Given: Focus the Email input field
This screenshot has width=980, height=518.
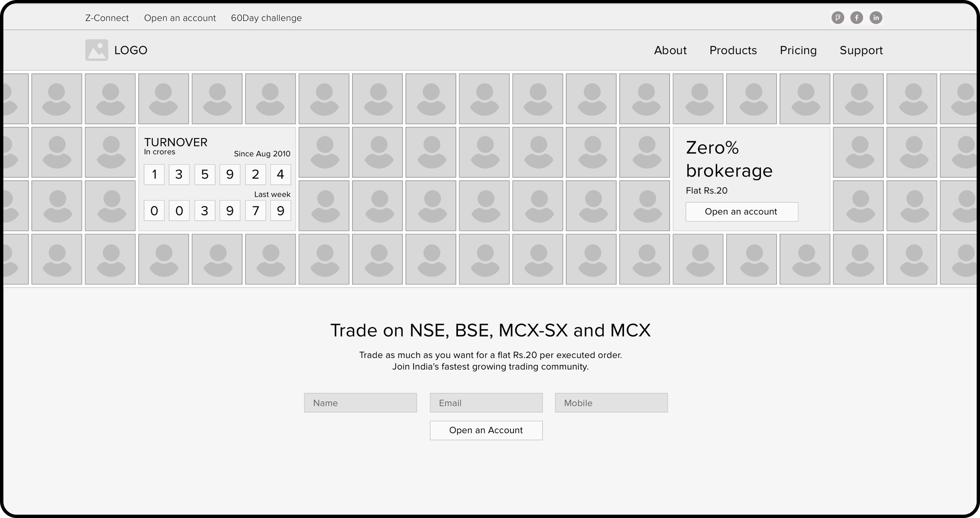Looking at the screenshot, I should click(486, 402).
